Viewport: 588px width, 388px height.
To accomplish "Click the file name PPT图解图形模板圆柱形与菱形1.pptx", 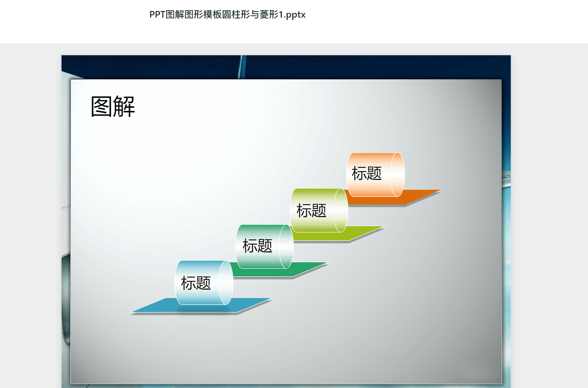I will click(x=227, y=15).
